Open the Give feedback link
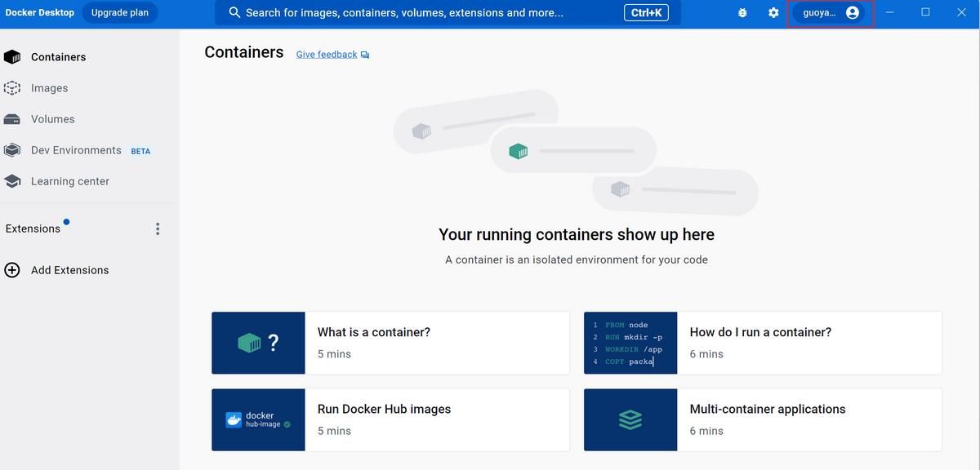 click(x=326, y=54)
